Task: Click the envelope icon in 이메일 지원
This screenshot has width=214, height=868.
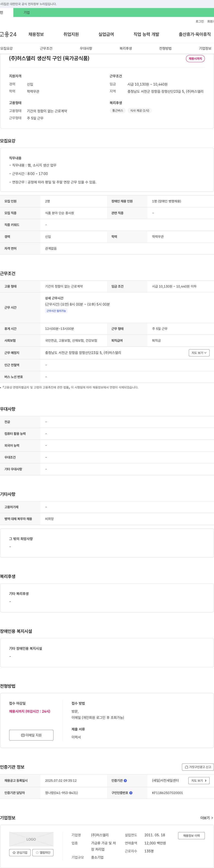Action: coord(23,735)
